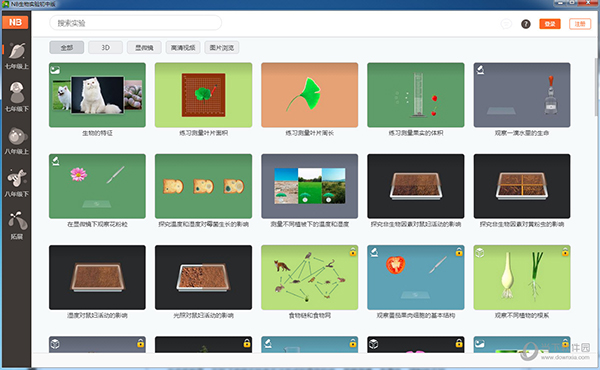Select the 显微镜 filter tab
This screenshot has height=370, width=600.
(144, 47)
